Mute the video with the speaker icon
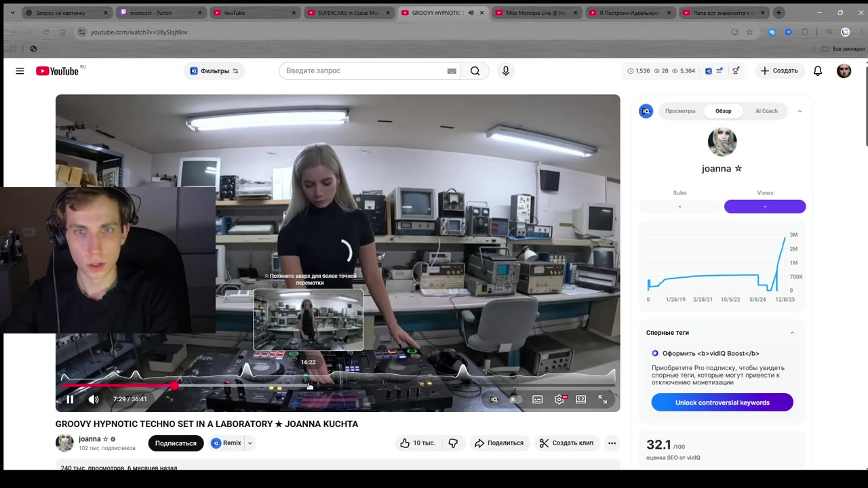The height and width of the screenshot is (488, 868). point(94,399)
